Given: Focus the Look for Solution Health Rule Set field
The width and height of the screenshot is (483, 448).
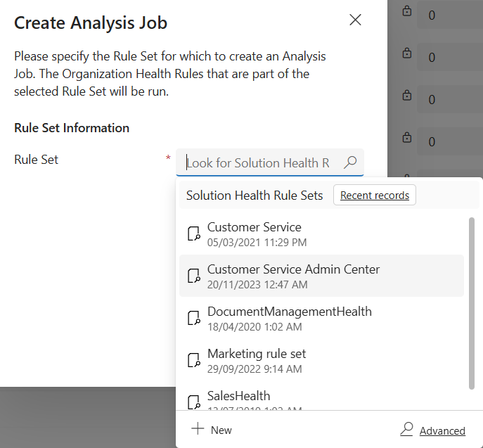Looking at the screenshot, I should click(x=259, y=163).
